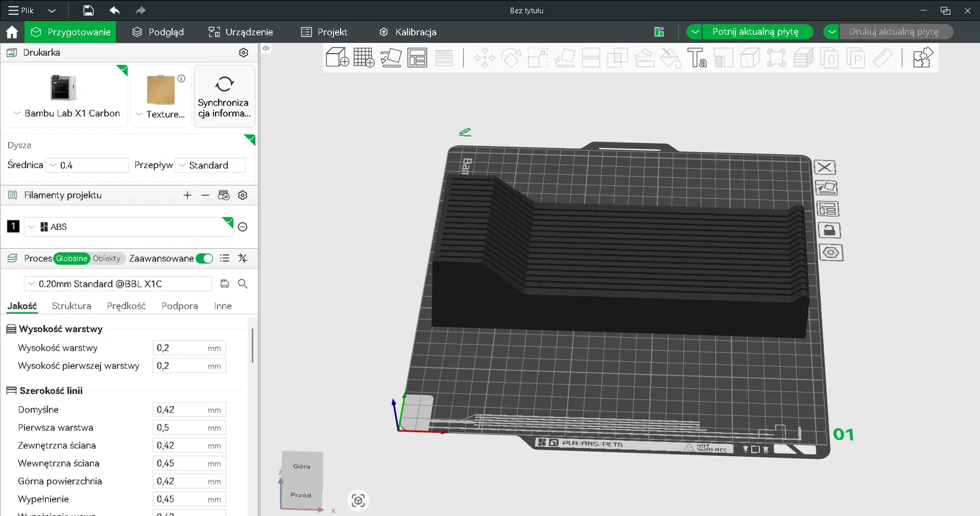
Task: Switch to the Podgląd tab
Action: pos(158,32)
